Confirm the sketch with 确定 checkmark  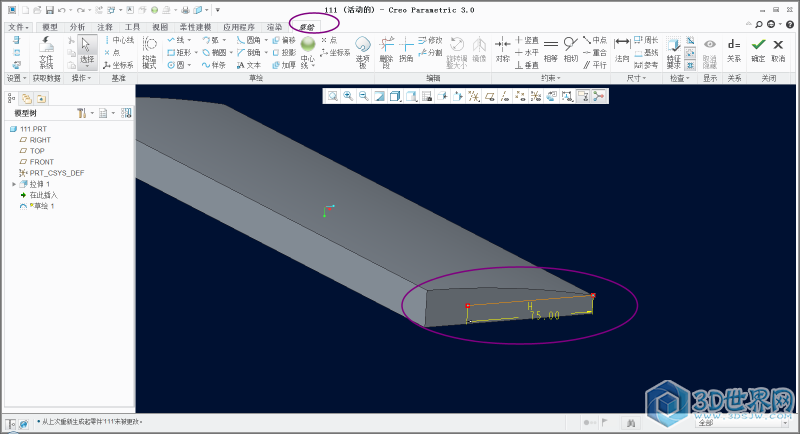(x=758, y=50)
